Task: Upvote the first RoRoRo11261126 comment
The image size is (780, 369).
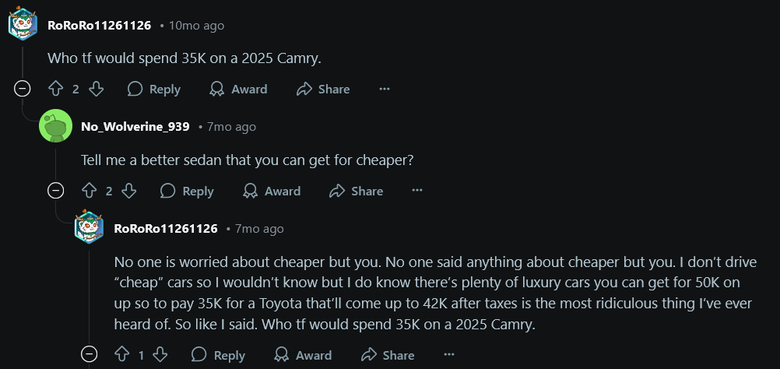Action: (x=55, y=89)
